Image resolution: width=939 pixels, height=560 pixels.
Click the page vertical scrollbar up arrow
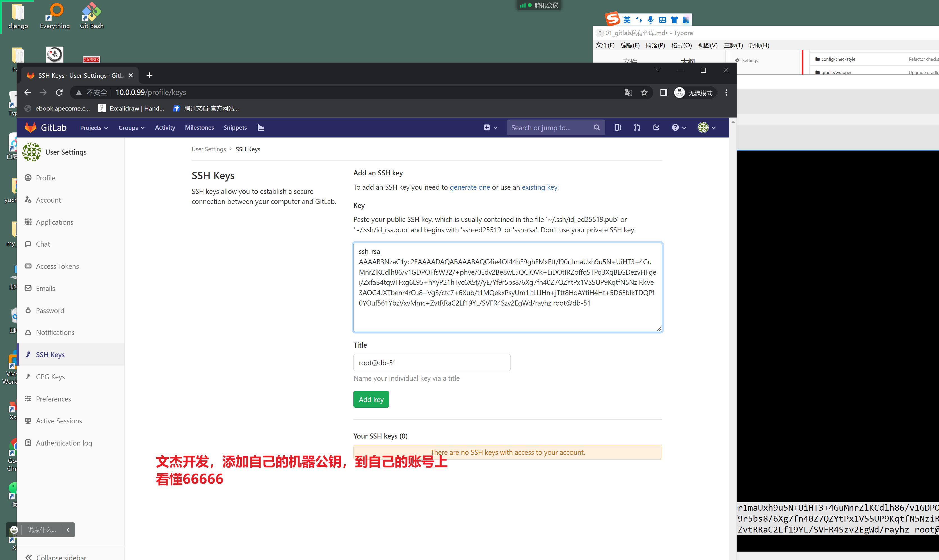coord(733,122)
